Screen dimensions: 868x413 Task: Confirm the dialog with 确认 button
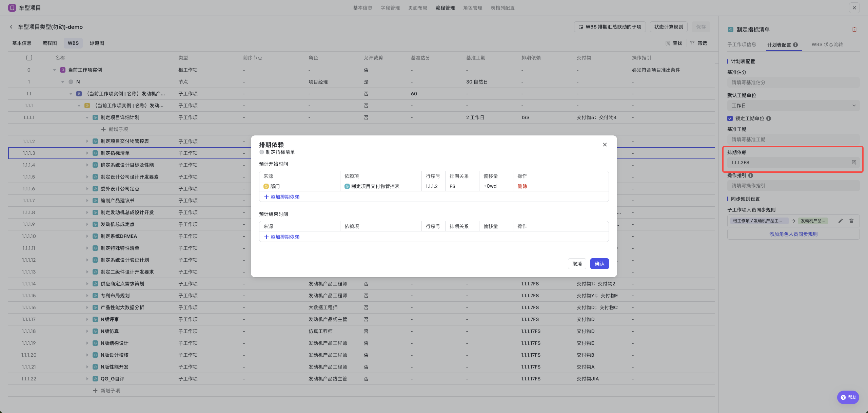point(599,264)
